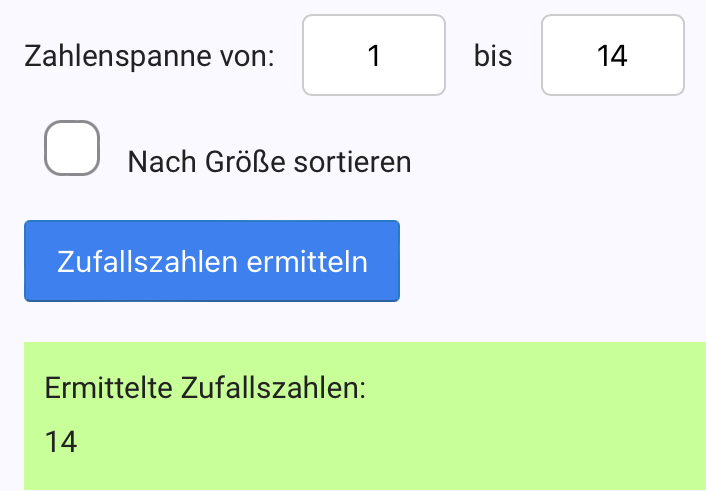
Task: Focus the lower bound number input
Action: [374, 55]
